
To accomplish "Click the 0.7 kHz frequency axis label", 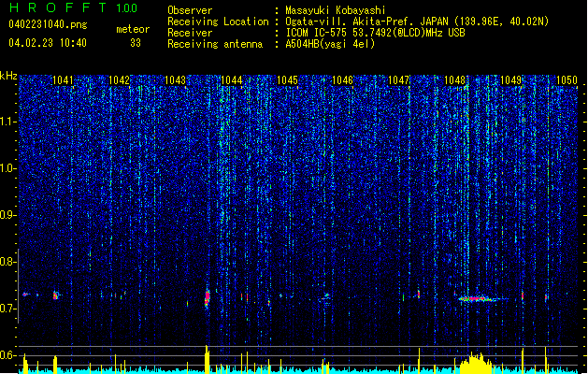I will pyautogui.click(x=8, y=309).
